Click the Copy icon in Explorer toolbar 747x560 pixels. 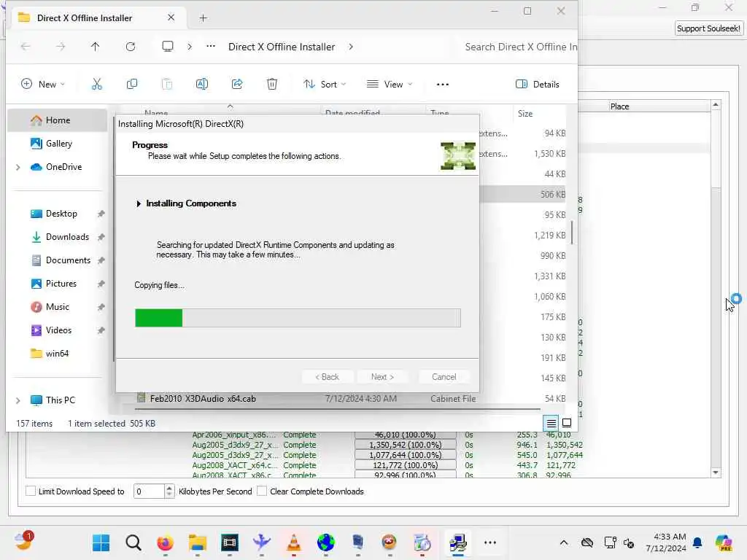[132, 85]
